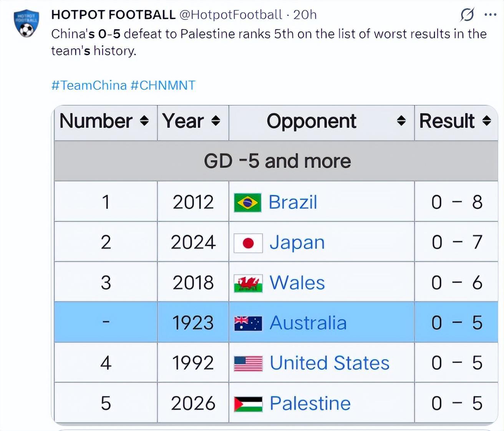Open the HOTPOT FOOTBALL profile avatar
The height and width of the screenshot is (431, 504).
[x=26, y=24]
